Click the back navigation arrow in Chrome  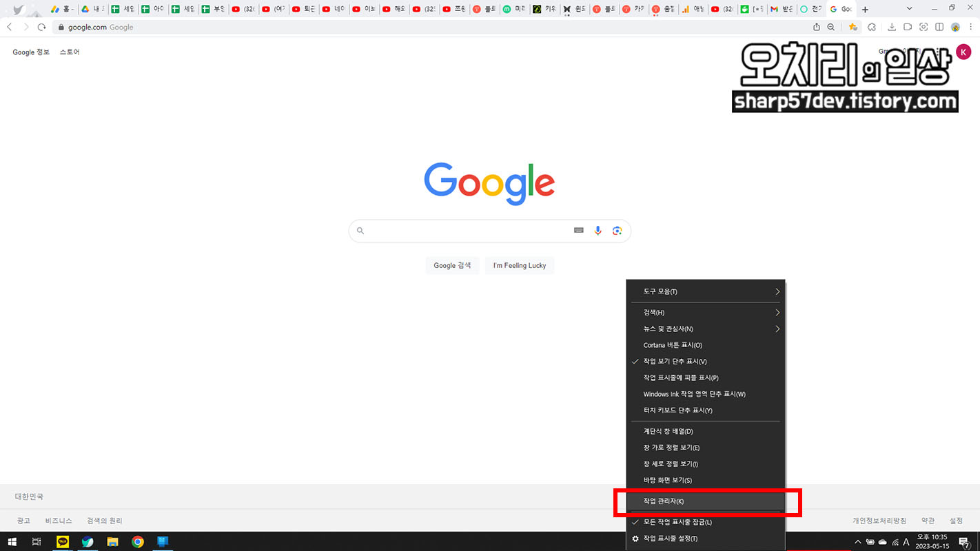tap(10, 27)
